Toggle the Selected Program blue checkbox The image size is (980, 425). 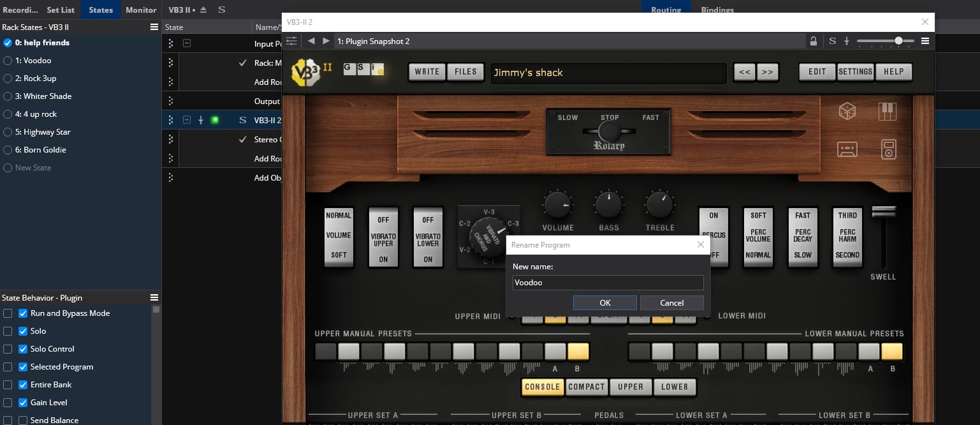click(x=23, y=367)
